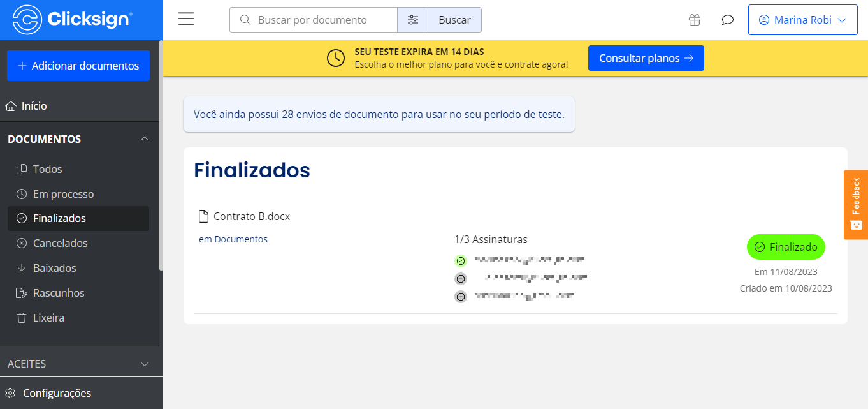The image size is (868, 409).
Task: Open advanced search filters icon beside search field
Action: coord(412,20)
